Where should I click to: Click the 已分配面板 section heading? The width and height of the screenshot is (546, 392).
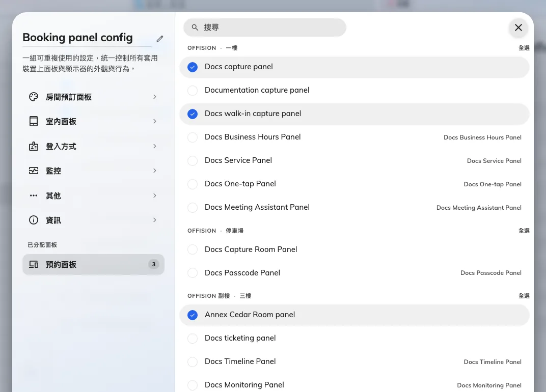(x=42, y=245)
